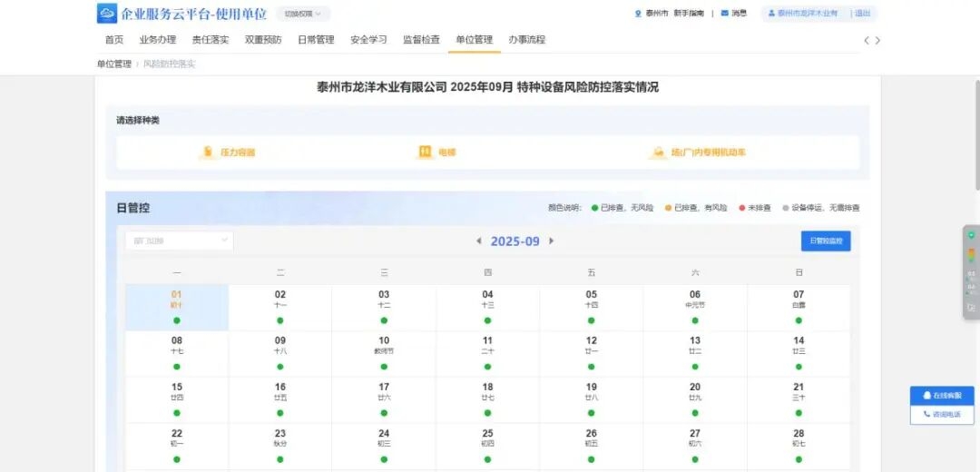Select the 场(厂)内专用机动车 vehicle icon
This screenshot has width=980, height=472.
658,152
